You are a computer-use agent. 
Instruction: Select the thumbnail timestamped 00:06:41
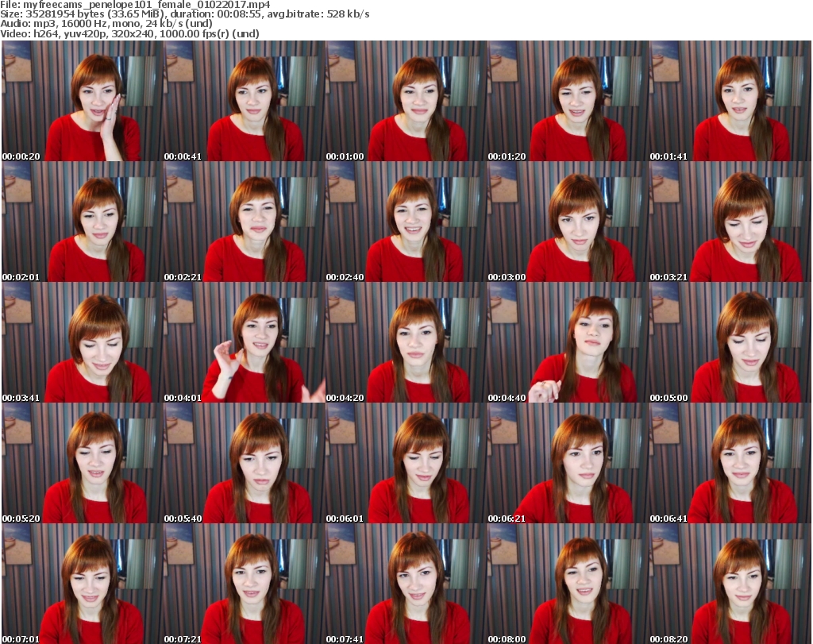pyautogui.click(x=730, y=464)
